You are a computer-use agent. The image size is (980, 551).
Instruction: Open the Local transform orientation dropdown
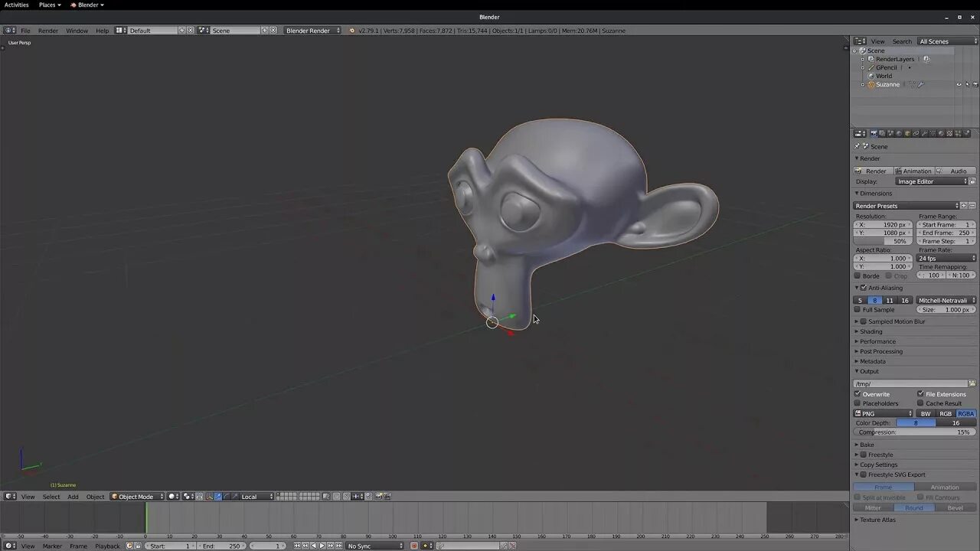click(x=257, y=497)
